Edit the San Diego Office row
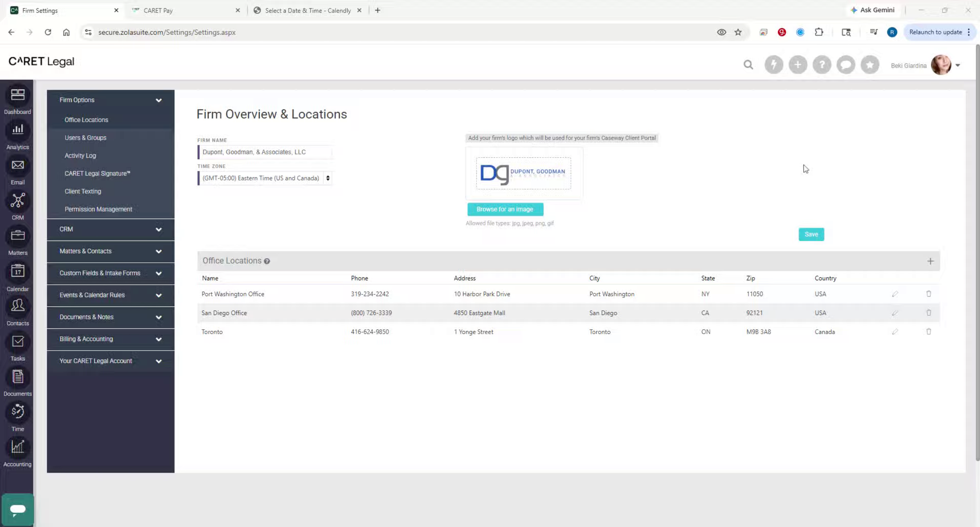The image size is (980, 527). click(895, 313)
